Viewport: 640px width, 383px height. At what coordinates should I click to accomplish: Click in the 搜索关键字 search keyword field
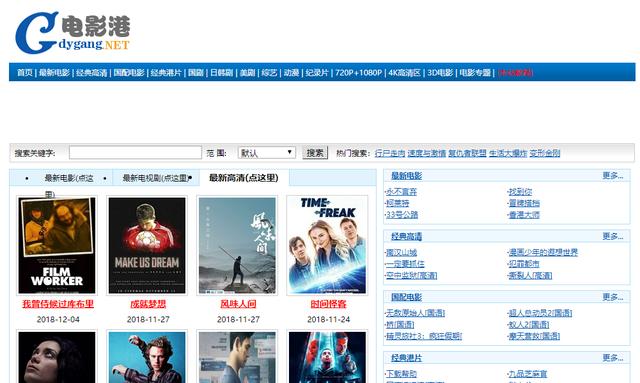pos(135,153)
